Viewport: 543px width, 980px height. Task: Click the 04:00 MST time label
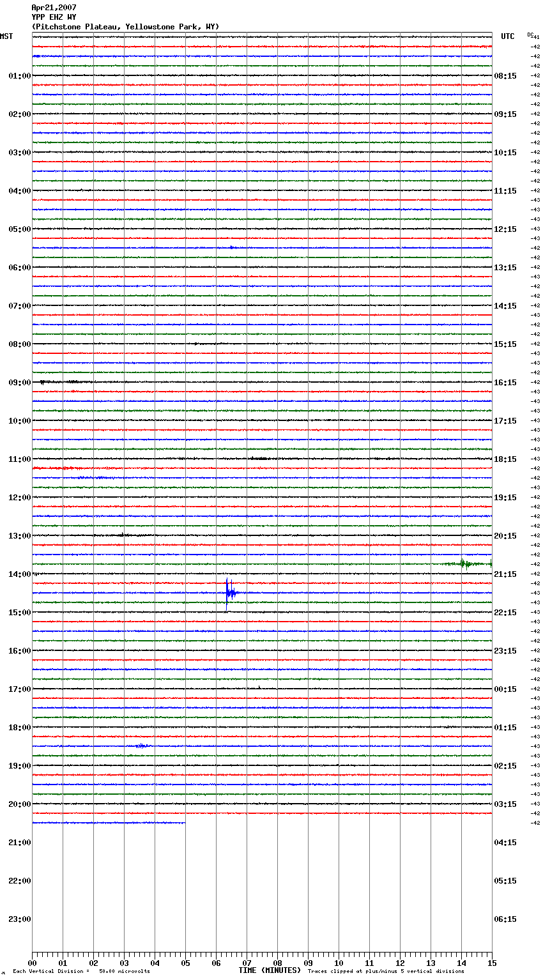point(20,191)
